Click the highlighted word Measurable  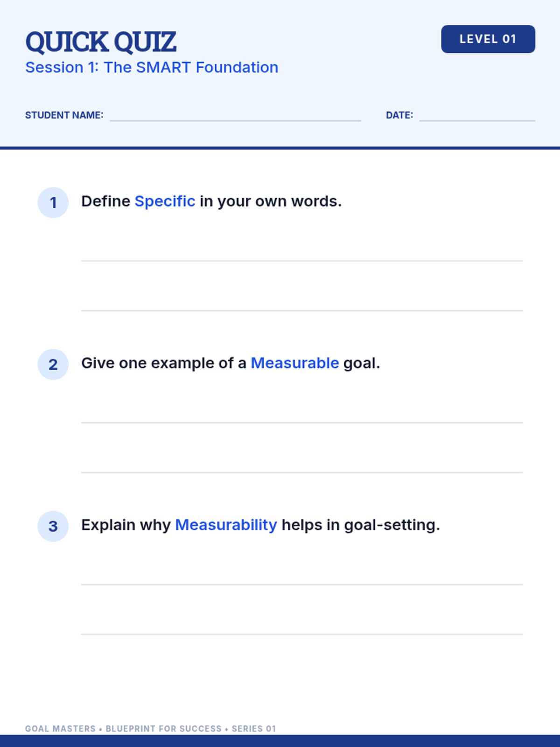click(295, 363)
